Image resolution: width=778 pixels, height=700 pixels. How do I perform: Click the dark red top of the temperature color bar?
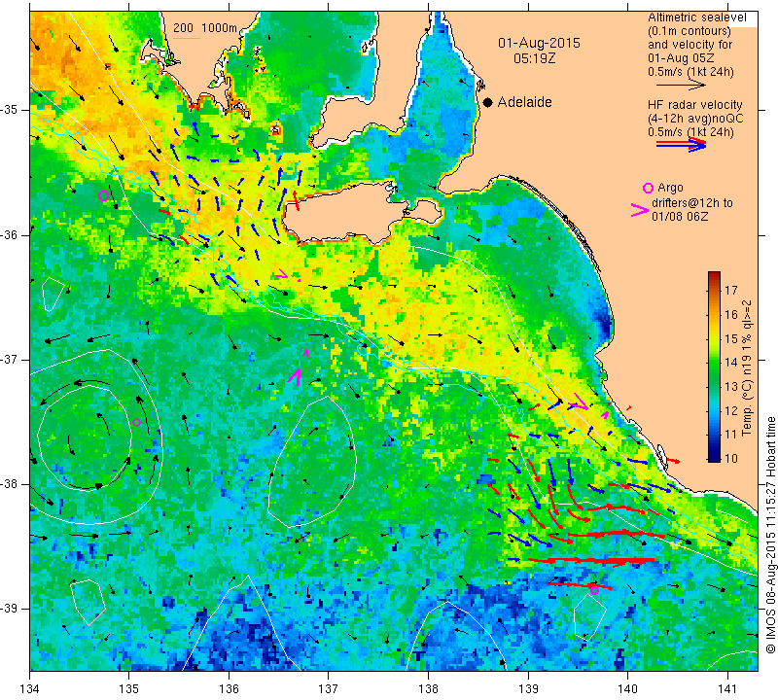coord(714,275)
